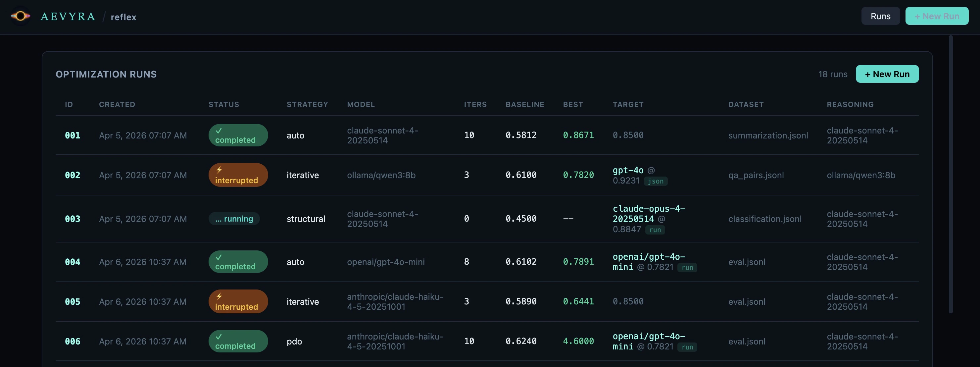Open summarization.jsonl dataset on run 001
Image resolution: width=980 pixels, height=367 pixels.
(x=768, y=135)
